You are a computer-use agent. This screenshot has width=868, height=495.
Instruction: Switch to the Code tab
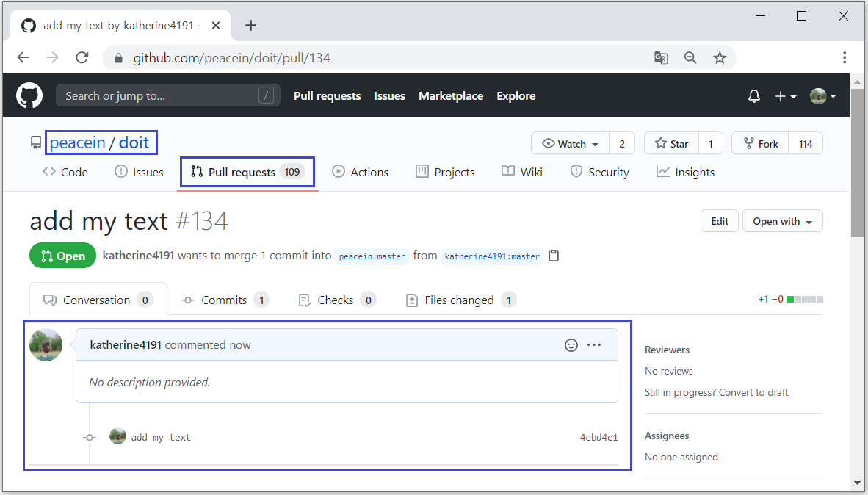point(65,172)
